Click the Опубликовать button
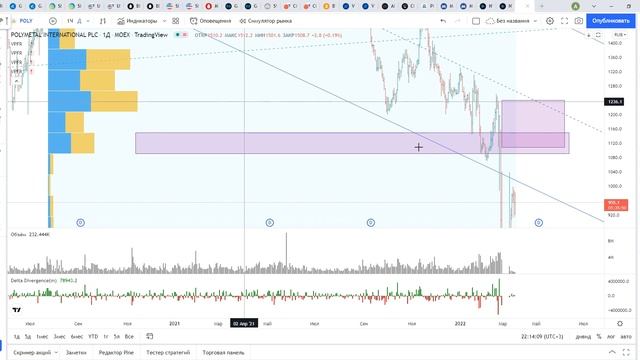The width and height of the screenshot is (640, 360). [x=611, y=21]
